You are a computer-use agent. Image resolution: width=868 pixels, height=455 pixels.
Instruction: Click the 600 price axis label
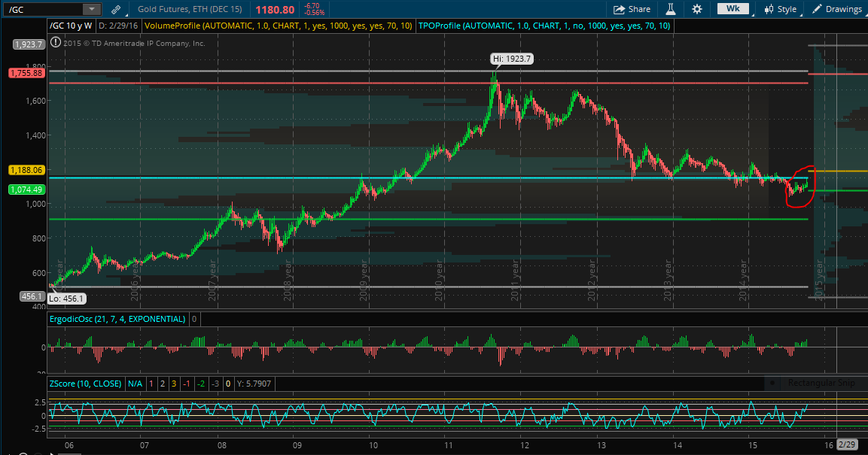point(38,273)
